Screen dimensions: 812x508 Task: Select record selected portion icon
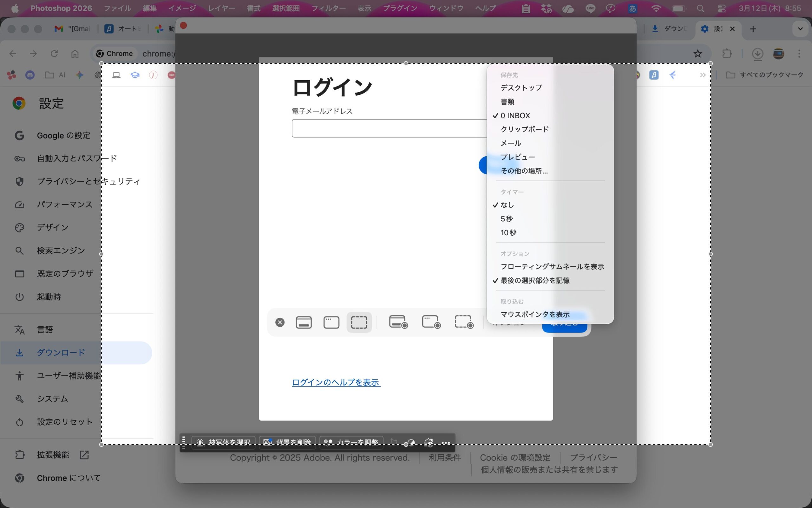[464, 322]
